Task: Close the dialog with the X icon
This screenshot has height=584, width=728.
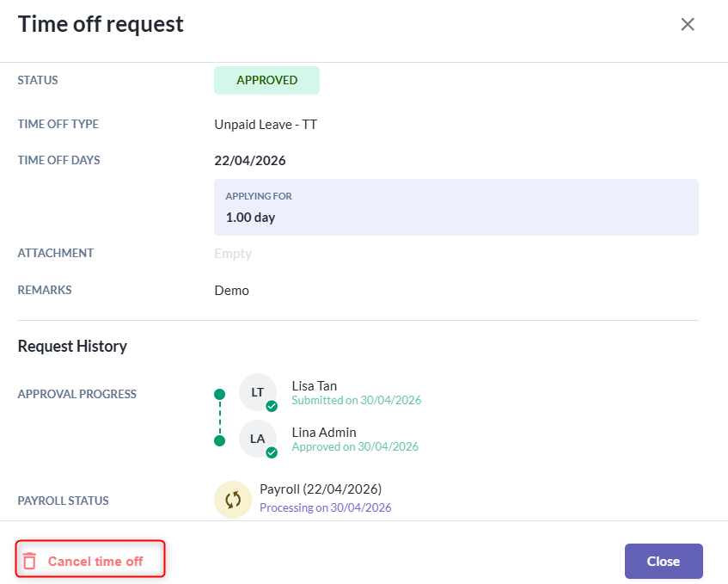Action: (x=687, y=24)
